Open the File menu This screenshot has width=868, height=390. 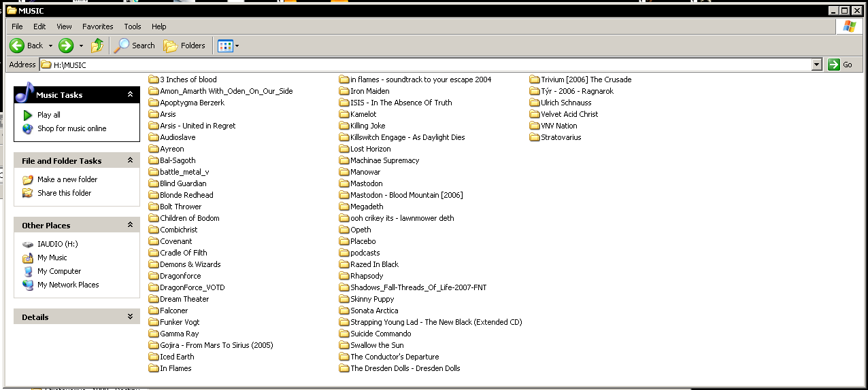click(x=17, y=26)
